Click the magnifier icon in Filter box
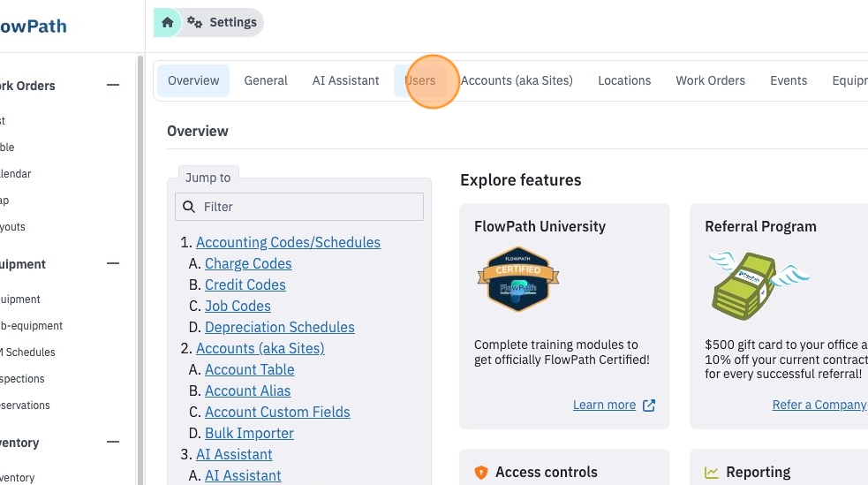Image resolution: width=868 pixels, height=485 pixels. tap(189, 207)
